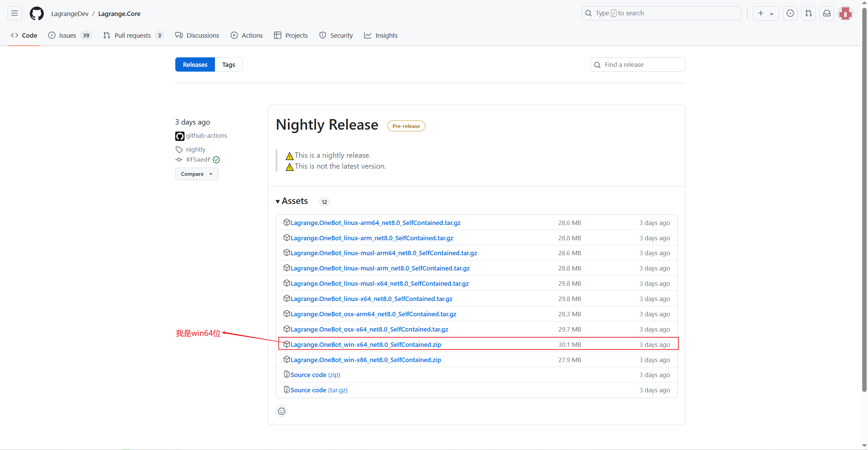Open the Compare dropdown
The image size is (868, 450).
tap(197, 174)
